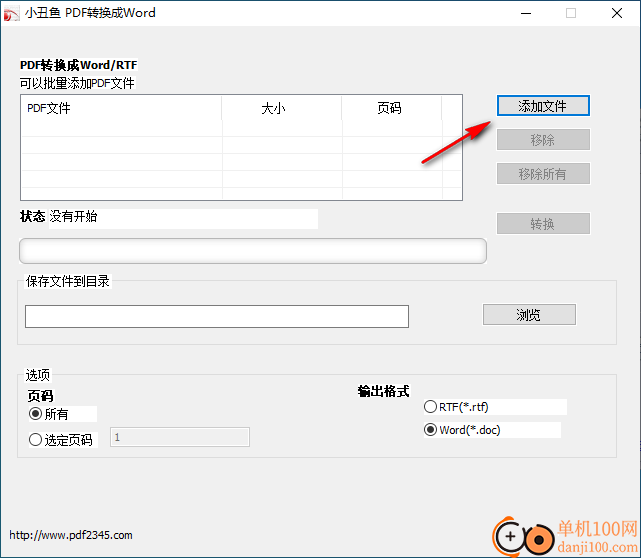The image size is (641, 558).
Task: Click the 没有开始 status text
Action: (x=73, y=216)
